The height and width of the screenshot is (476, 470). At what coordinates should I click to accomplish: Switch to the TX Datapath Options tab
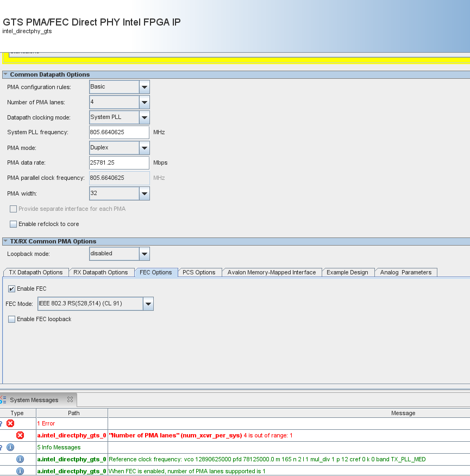click(36, 272)
